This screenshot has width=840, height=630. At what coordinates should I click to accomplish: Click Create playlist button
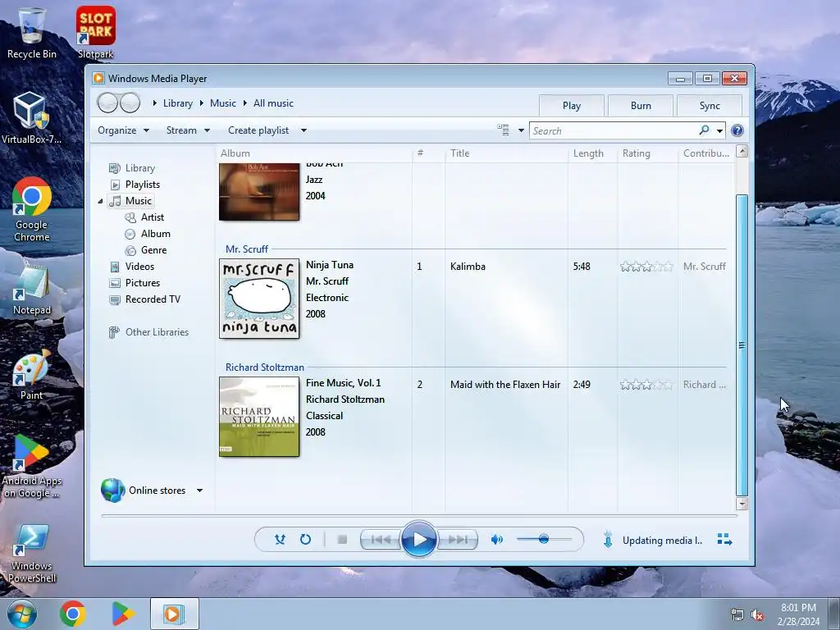pyautogui.click(x=258, y=130)
